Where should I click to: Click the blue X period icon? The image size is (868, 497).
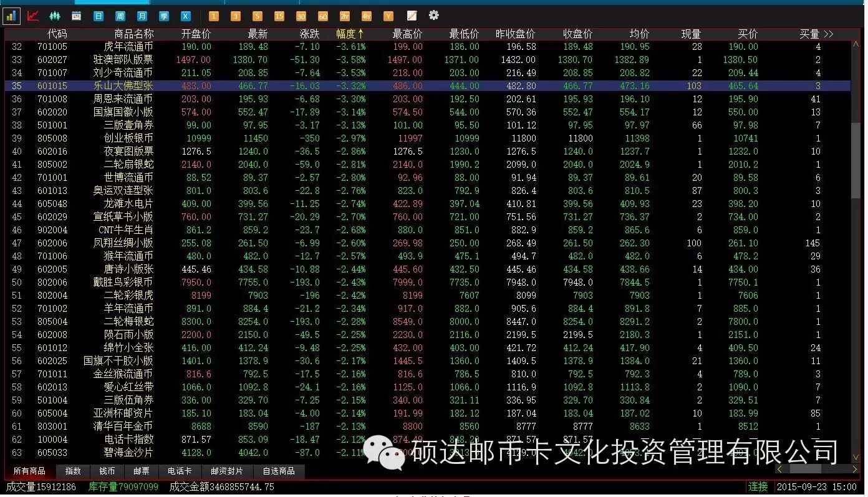click(186, 16)
